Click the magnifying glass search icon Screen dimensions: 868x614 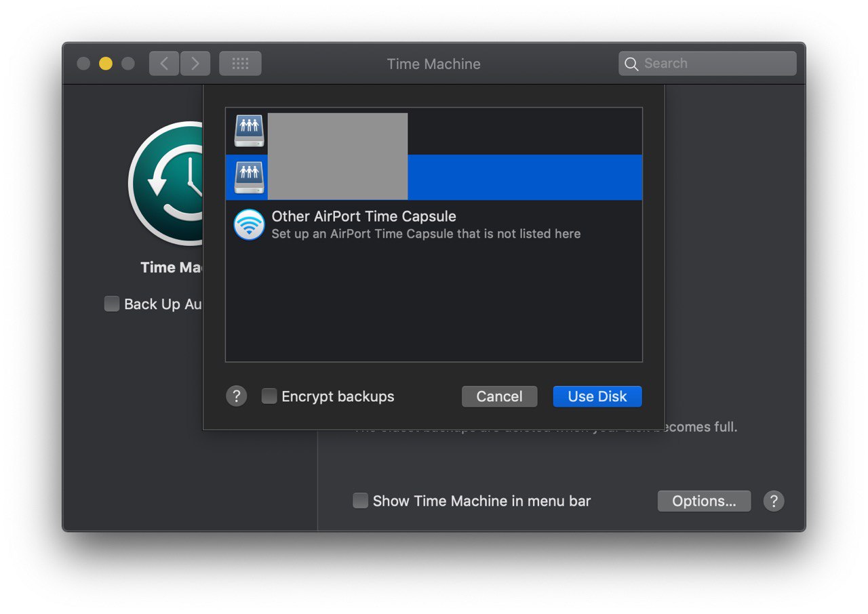[x=631, y=64]
